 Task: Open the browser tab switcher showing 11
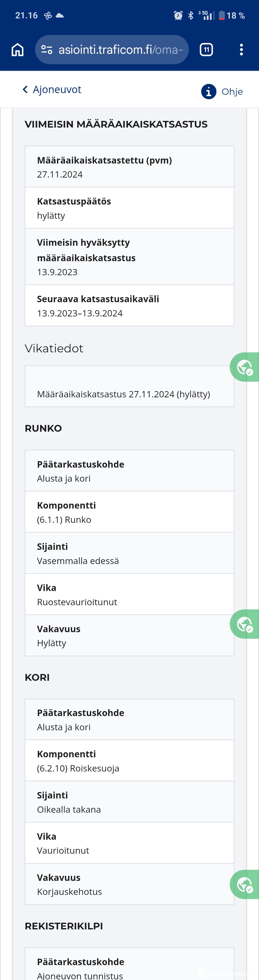206,50
